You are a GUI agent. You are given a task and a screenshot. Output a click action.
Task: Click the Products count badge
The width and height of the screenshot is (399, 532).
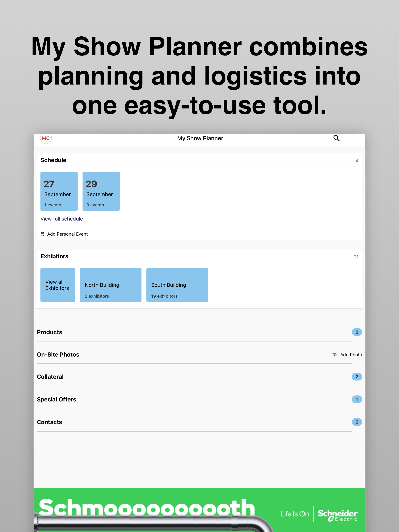tap(357, 332)
